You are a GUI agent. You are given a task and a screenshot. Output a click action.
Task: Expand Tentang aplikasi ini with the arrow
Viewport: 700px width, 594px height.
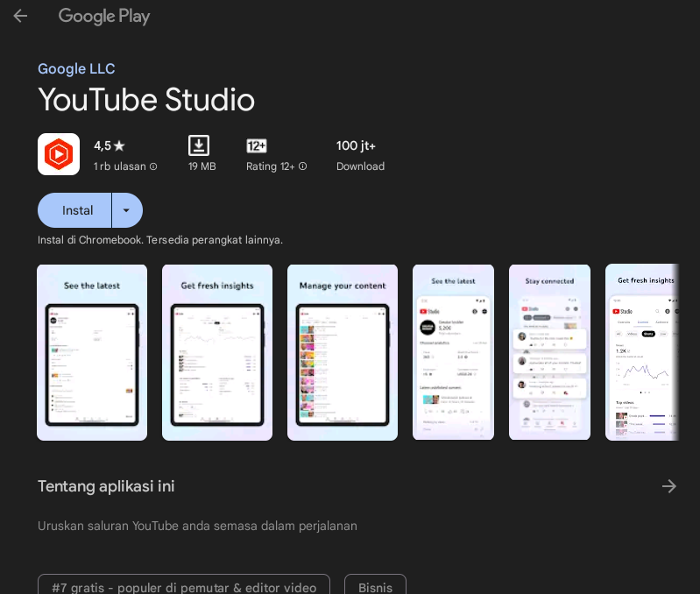click(x=669, y=486)
